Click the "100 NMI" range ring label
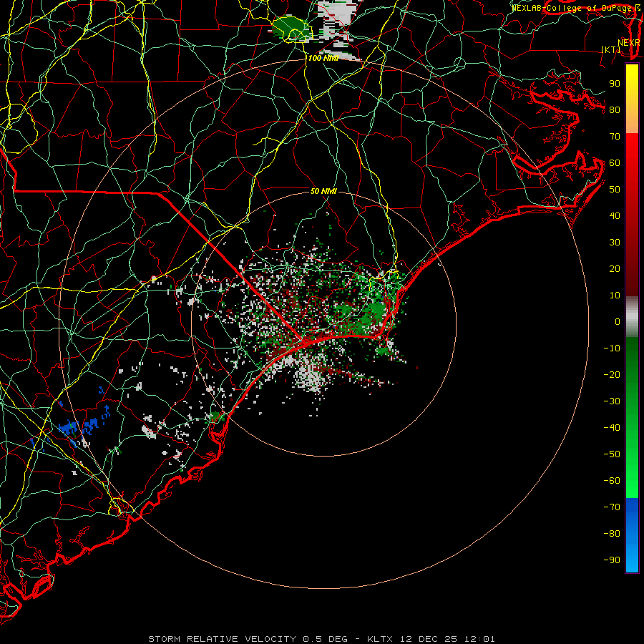644x644 pixels. coord(323,59)
